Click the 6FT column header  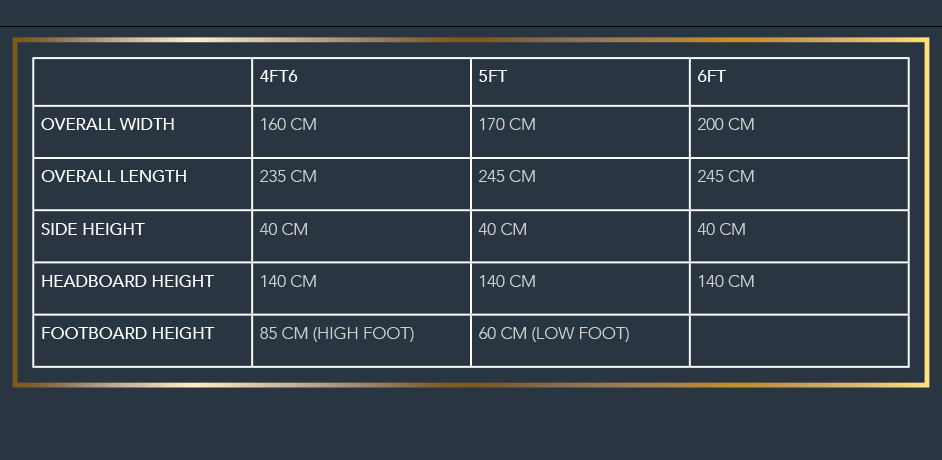[x=711, y=77]
